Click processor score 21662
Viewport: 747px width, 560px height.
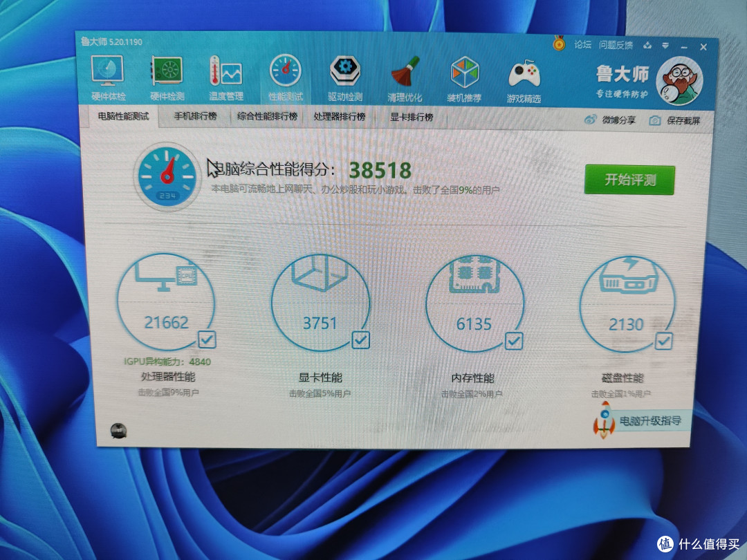coord(166,323)
